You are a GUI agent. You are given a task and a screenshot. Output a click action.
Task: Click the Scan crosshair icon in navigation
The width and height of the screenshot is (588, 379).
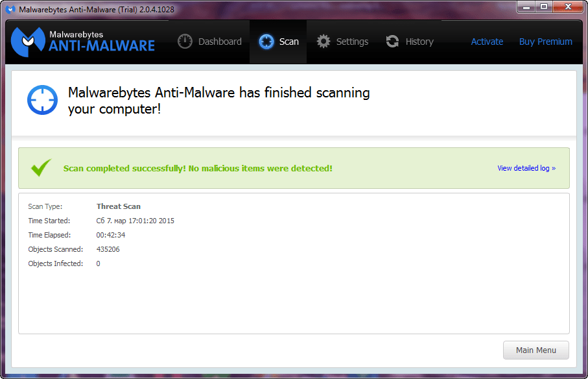point(266,42)
